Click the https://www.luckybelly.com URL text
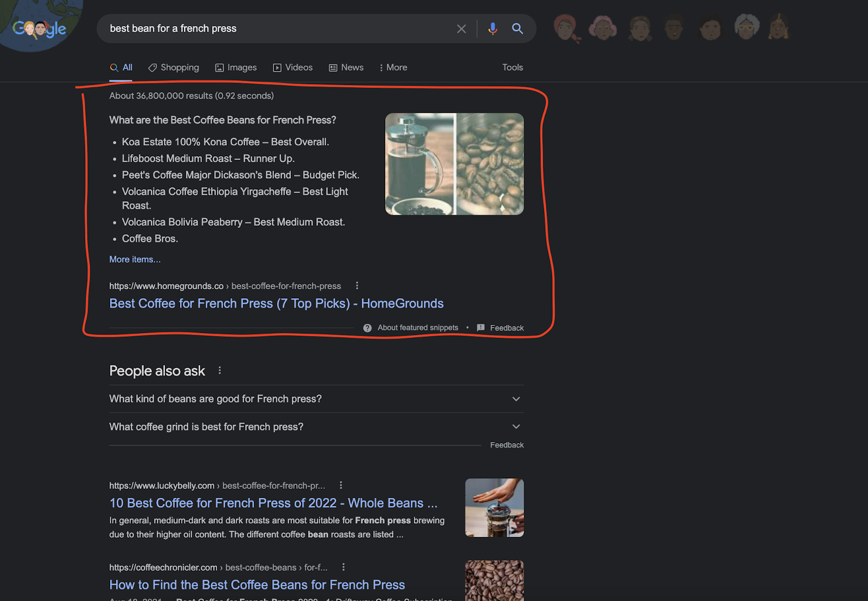The height and width of the screenshot is (601, 868). click(162, 485)
